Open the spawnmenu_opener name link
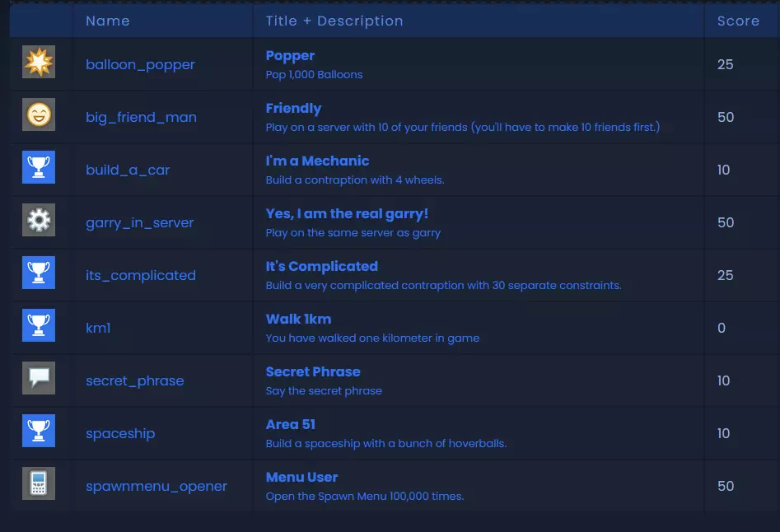Screen dimensions: 780x532 tap(156, 487)
